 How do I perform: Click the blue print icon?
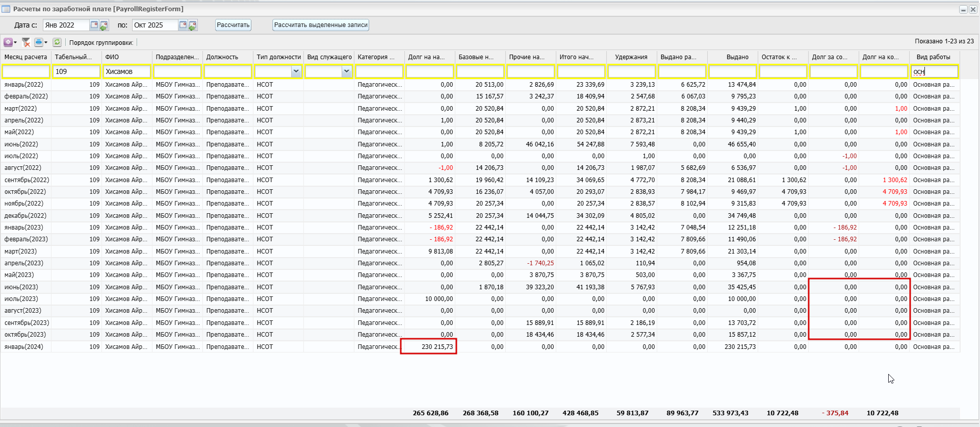point(38,42)
